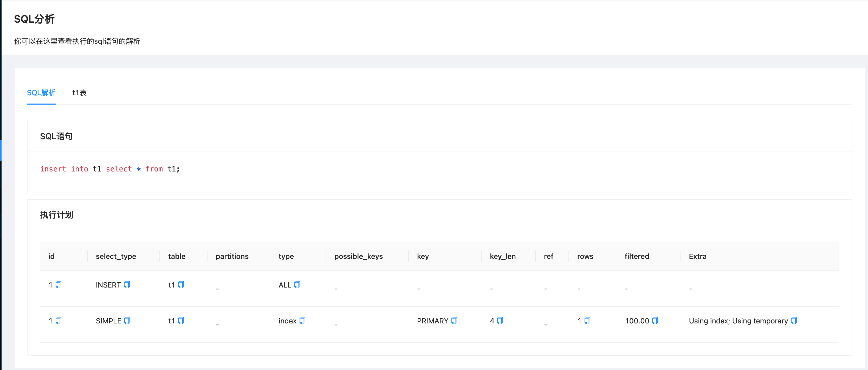Copy the id value of the INSERT row
Viewport: 868px width, 370px height.
click(x=58, y=285)
